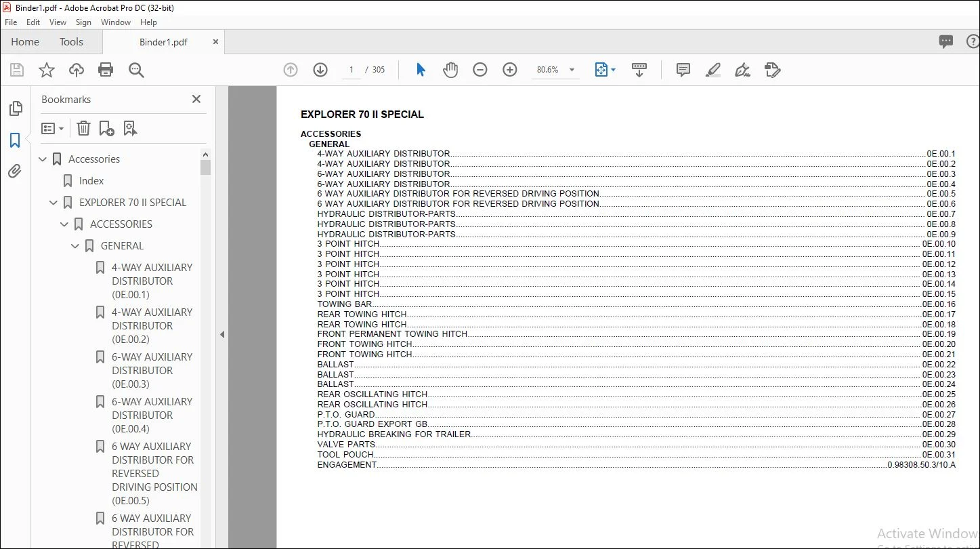
Task: Collapse the ACCESSORIES bookmark node
Action: tap(65, 224)
